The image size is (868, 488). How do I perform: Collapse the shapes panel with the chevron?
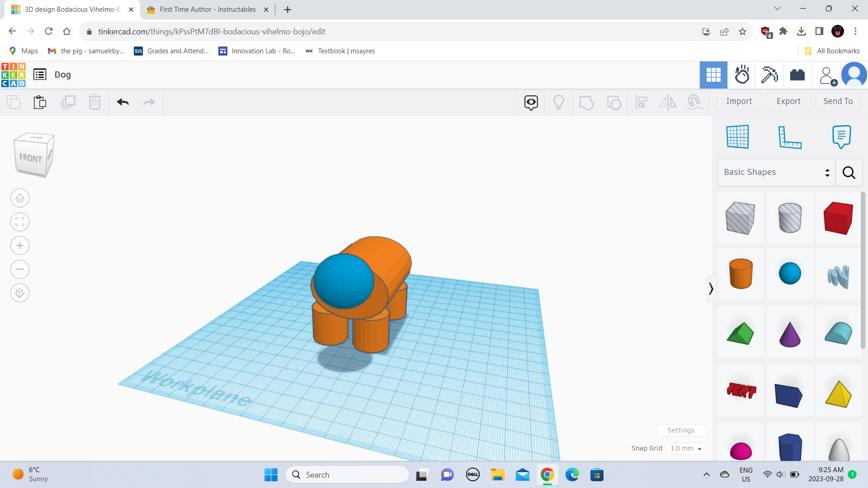pos(711,288)
